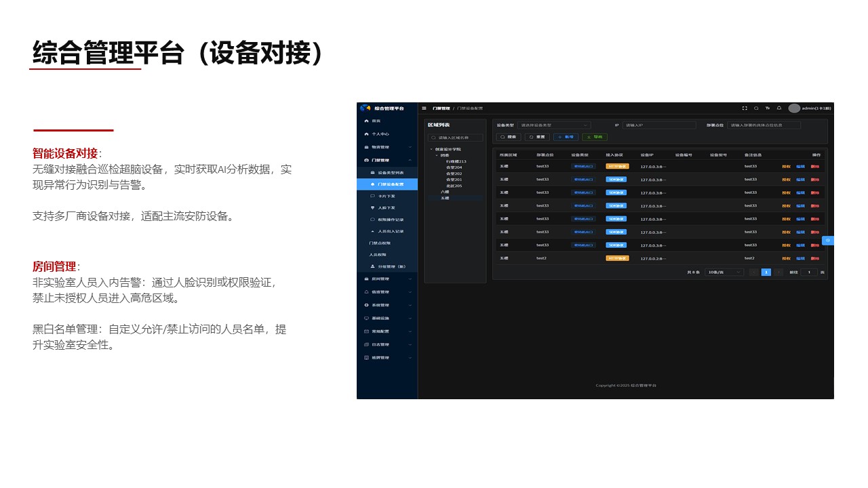
Task: Click the floating gear icon on the right edge
Action: click(827, 241)
